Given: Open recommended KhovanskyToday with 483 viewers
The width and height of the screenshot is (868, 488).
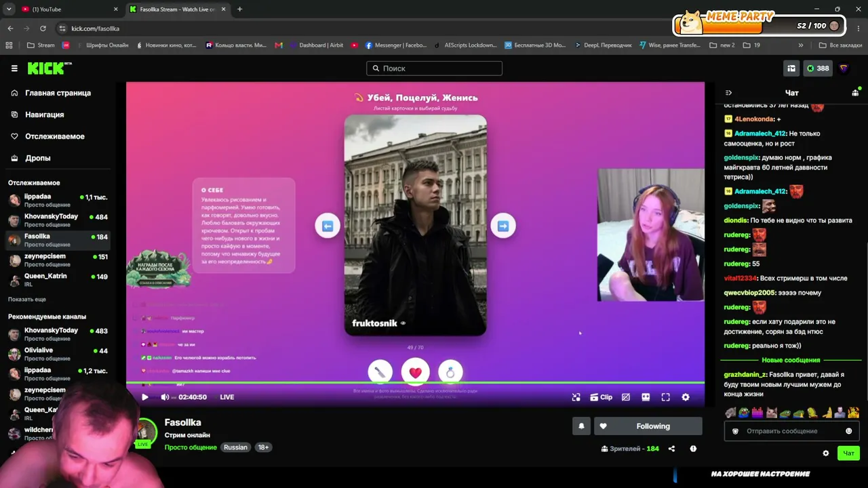Looking at the screenshot, I should (58, 334).
